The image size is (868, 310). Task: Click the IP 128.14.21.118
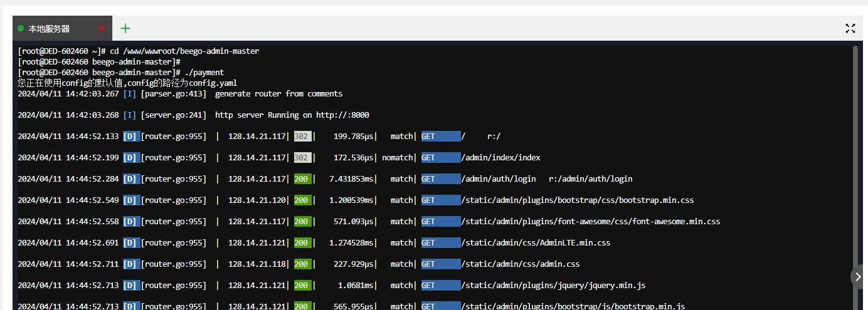tap(257, 264)
